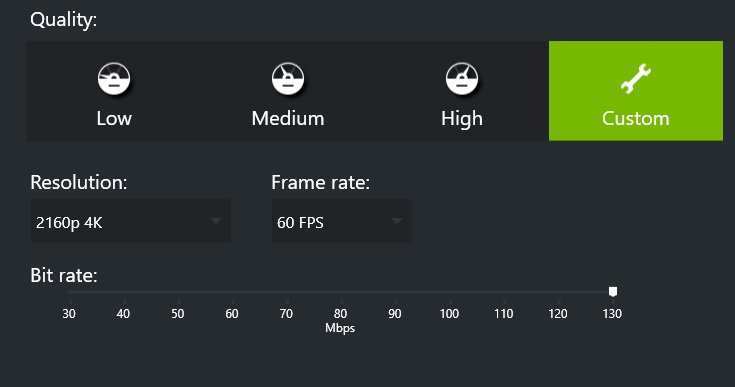The image size is (735, 387).
Task: Click the Medium quality gauge icon
Action: click(288, 79)
